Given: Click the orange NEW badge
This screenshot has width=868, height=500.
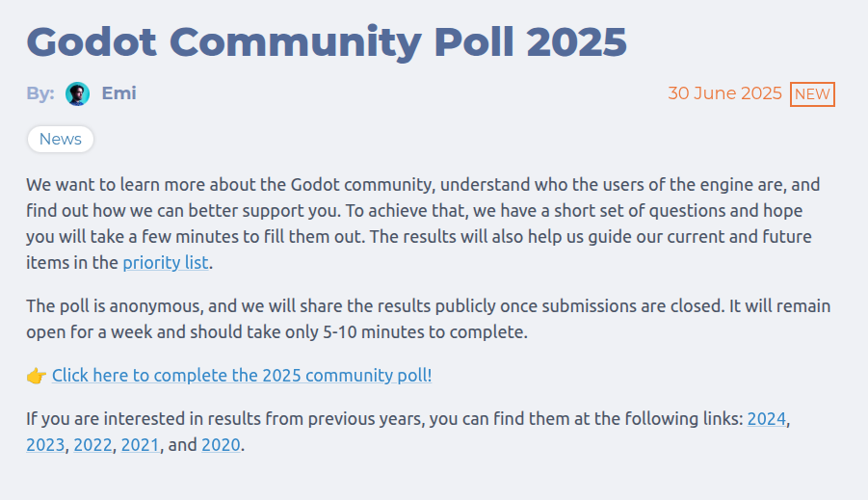Looking at the screenshot, I should (812, 94).
